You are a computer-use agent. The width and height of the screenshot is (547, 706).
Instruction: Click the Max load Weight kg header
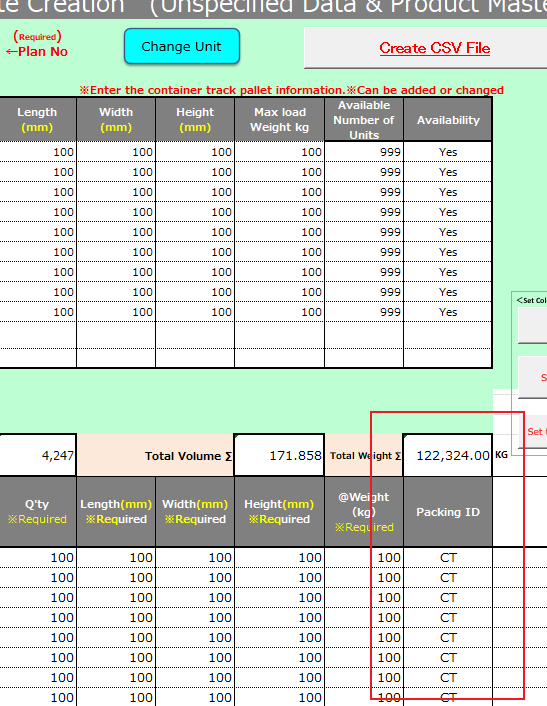click(280, 120)
